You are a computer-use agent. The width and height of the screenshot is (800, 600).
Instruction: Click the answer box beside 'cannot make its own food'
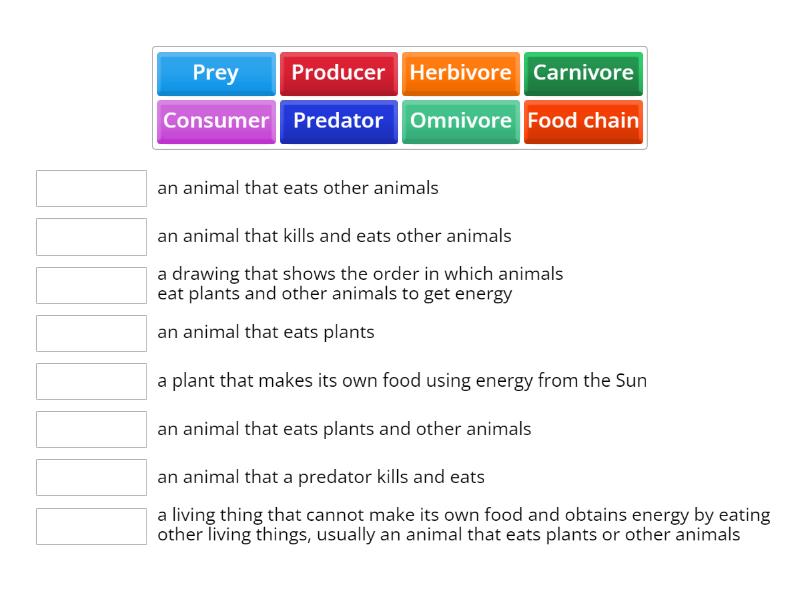pos(91,524)
